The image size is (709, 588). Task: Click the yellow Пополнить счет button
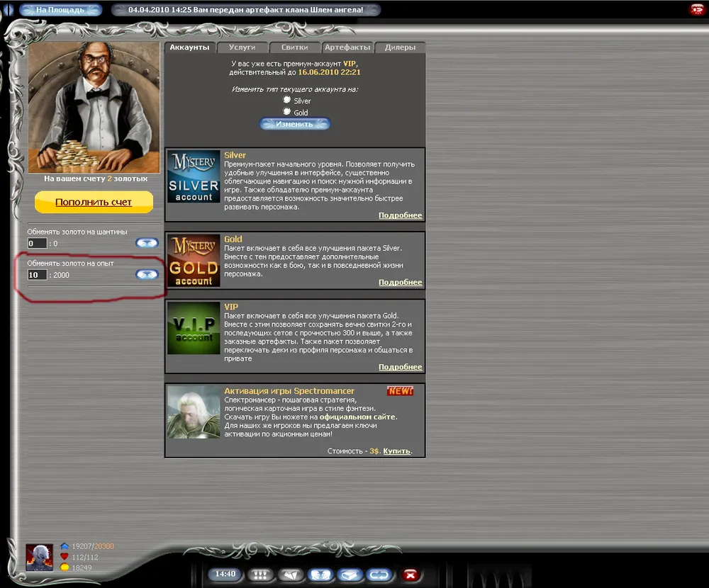(94, 202)
